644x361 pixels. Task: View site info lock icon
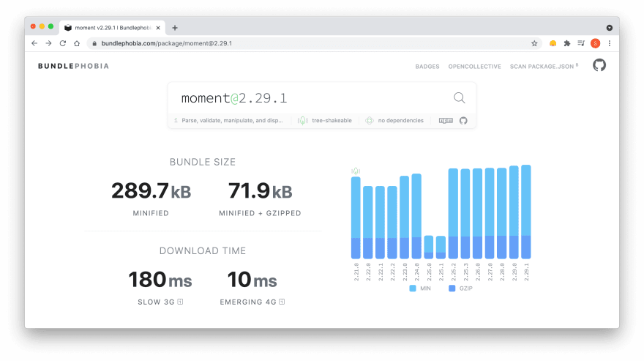click(x=94, y=43)
